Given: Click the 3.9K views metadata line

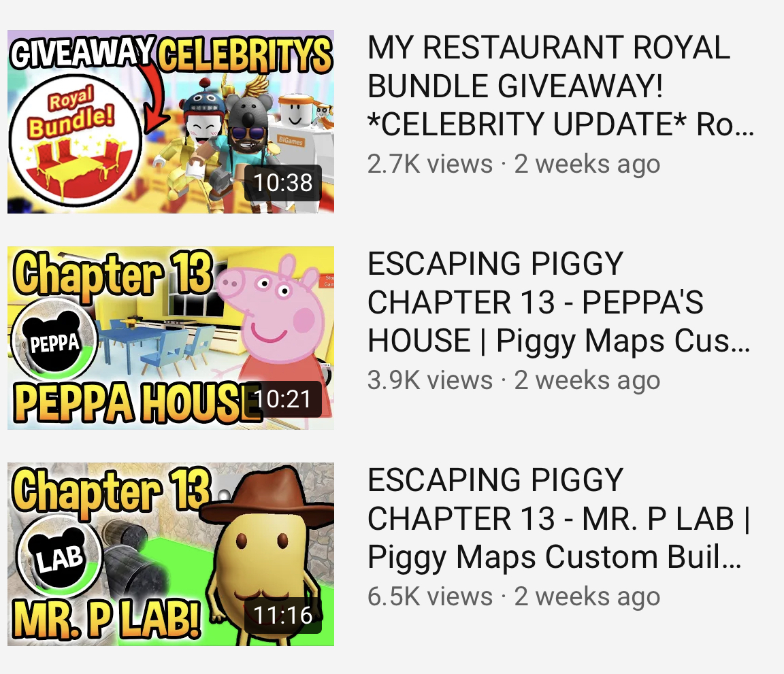Looking at the screenshot, I should [x=514, y=381].
